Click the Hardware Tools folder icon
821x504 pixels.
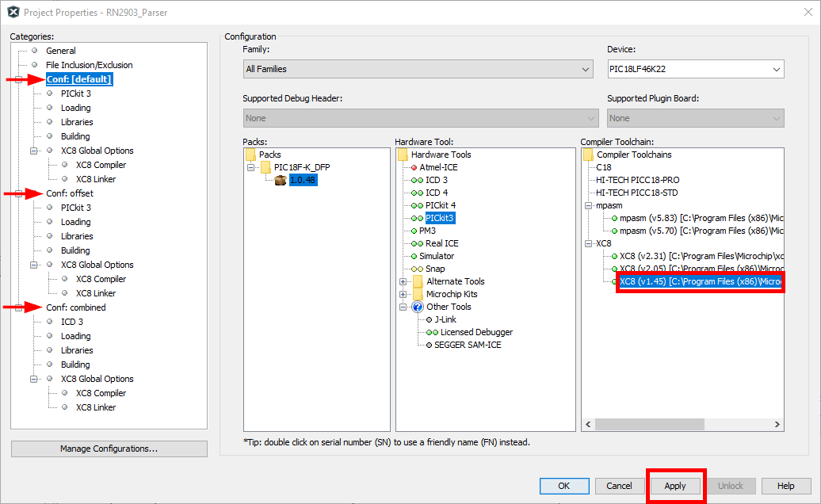pos(403,155)
